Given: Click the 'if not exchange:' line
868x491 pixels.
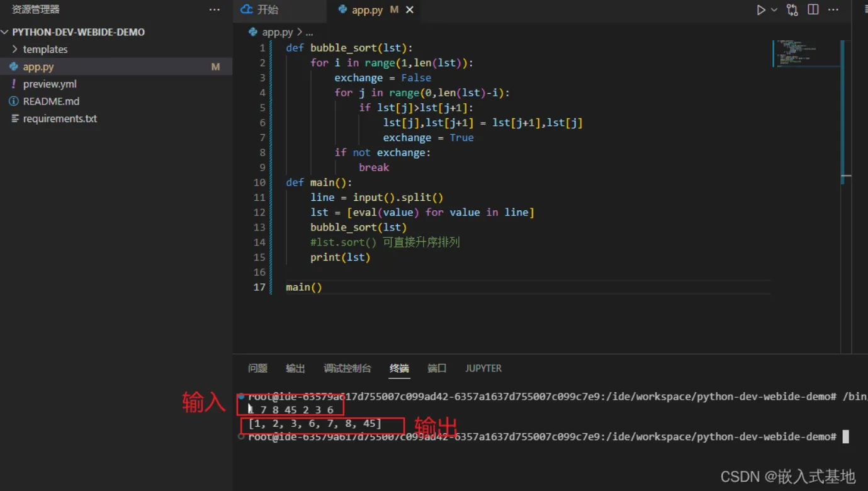Looking at the screenshot, I should point(383,152).
